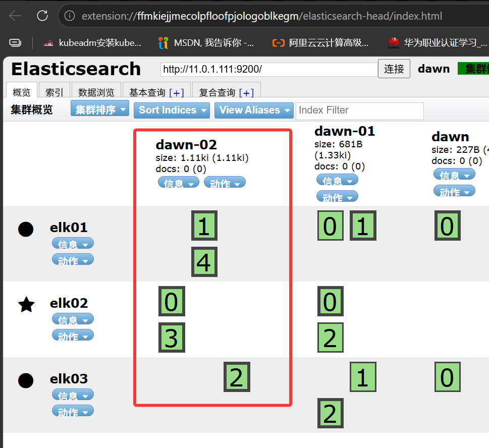
Task: Add a new 基本查询 tab with [+]
Action: tap(177, 93)
